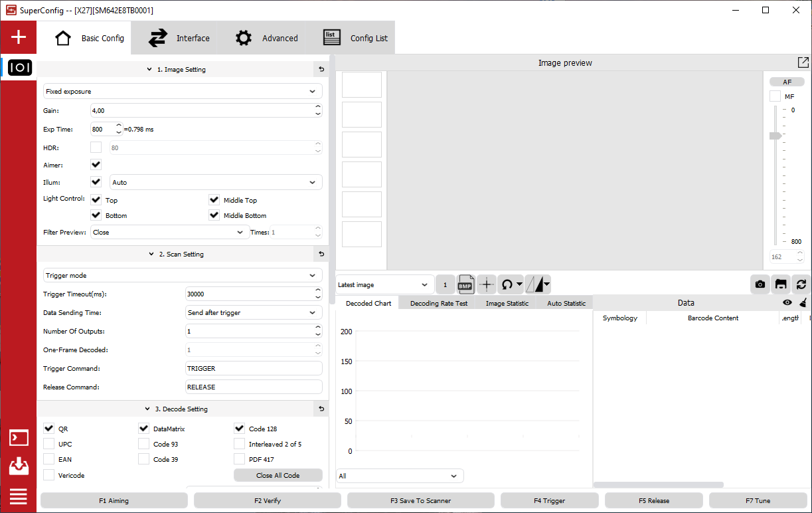The width and height of the screenshot is (812, 513).
Task: Disable the DataMatrix checkbox
Action: coord(144,429)
